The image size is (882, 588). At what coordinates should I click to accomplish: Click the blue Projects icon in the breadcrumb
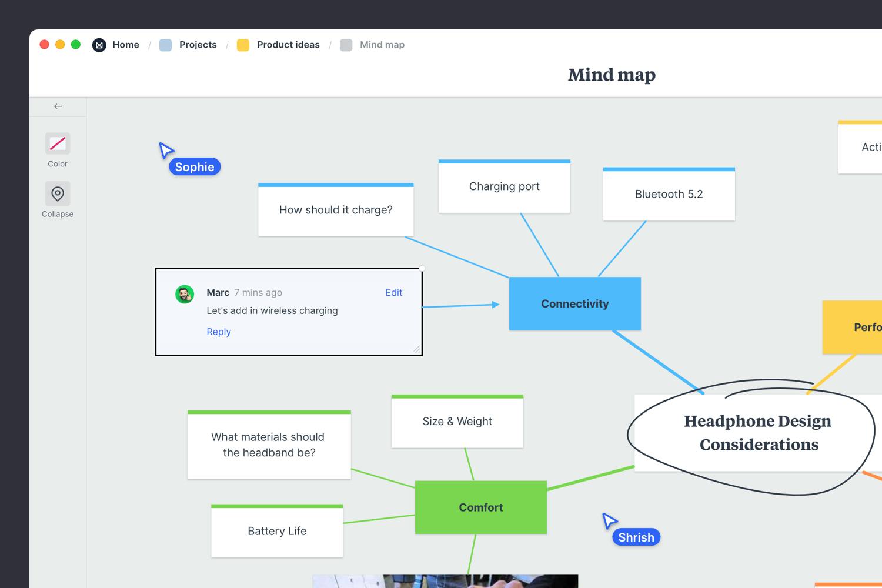point(165,45)
